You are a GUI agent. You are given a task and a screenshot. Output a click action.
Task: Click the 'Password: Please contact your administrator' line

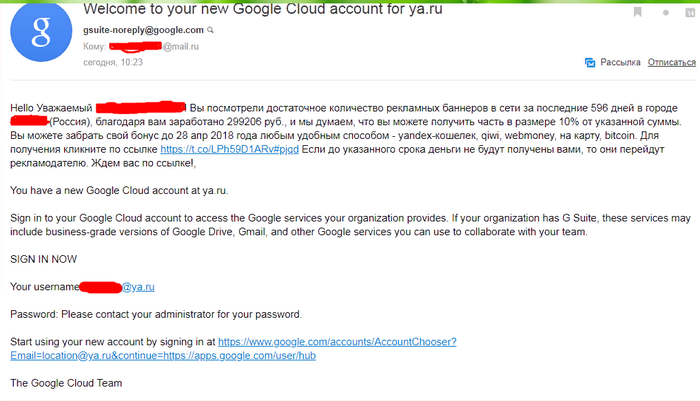click(155, 314)
